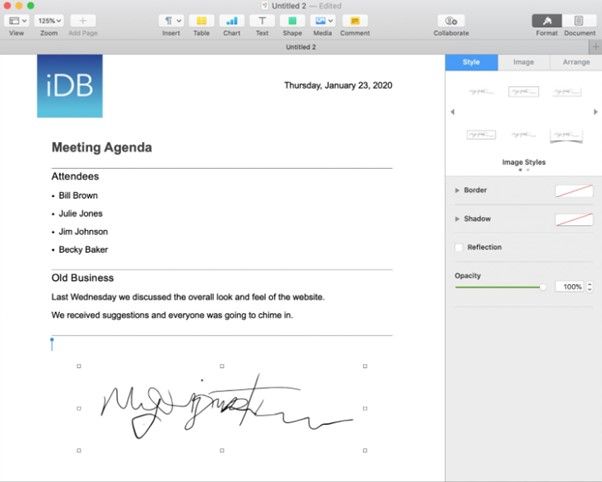Switch to the Arrange tab
Image resolution: width=602 pixels, height=482 pixels.
tap(575, 62)
